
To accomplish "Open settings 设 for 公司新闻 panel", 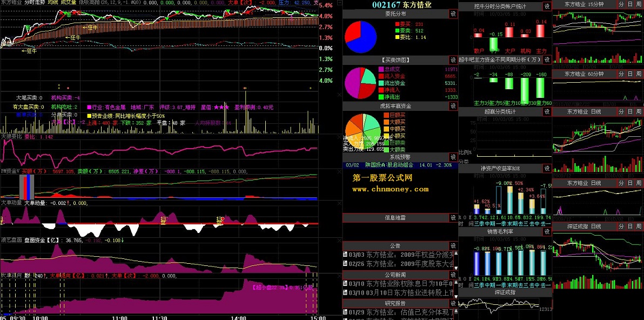I will point(453,275).
